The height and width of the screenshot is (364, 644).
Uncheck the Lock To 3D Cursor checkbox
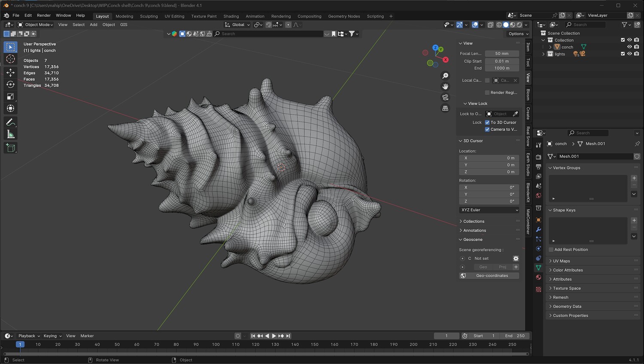coord(487,122)
